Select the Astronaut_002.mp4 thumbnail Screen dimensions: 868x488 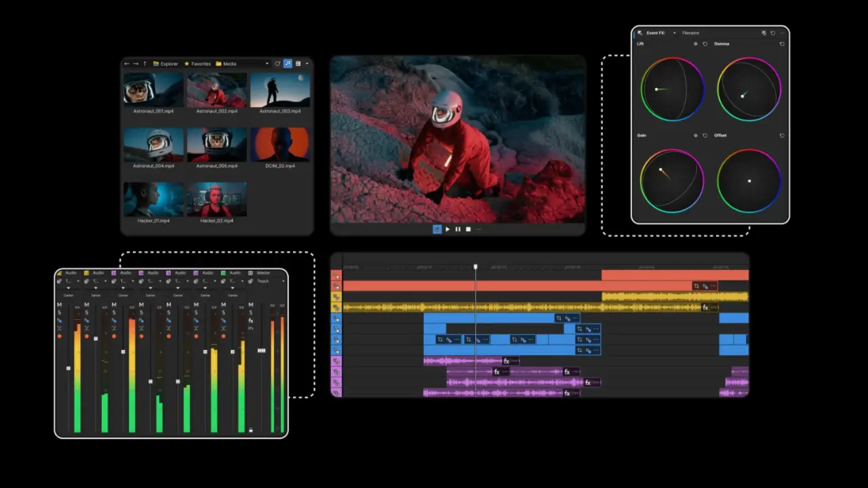click(x=217, y=89)
